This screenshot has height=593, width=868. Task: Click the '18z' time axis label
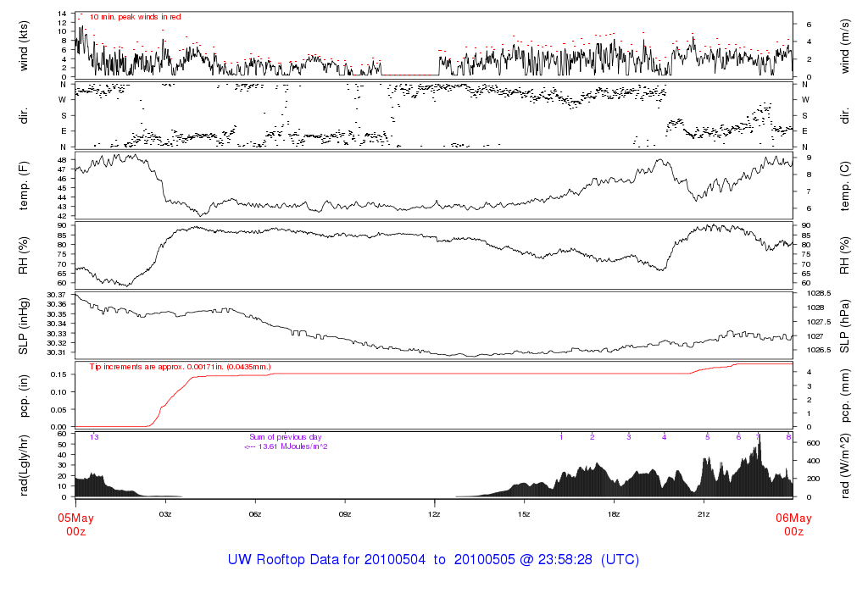click(x=614, y=514)
